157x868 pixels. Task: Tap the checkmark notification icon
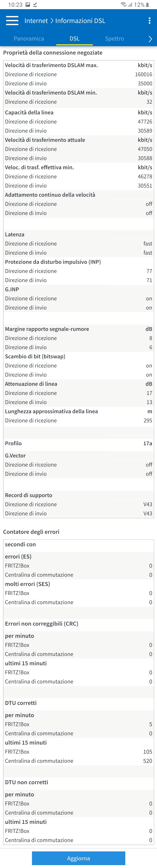(x=35, y=5)
